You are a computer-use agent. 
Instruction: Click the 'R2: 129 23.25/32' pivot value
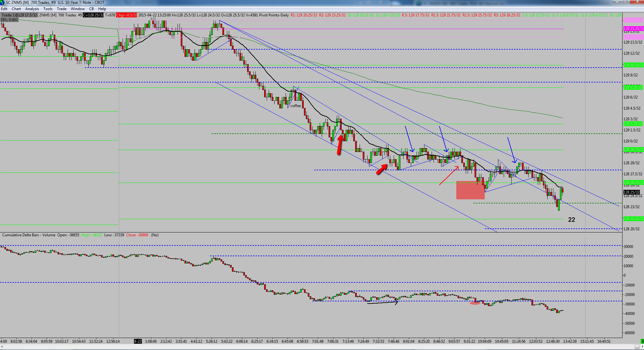point(332,15)
